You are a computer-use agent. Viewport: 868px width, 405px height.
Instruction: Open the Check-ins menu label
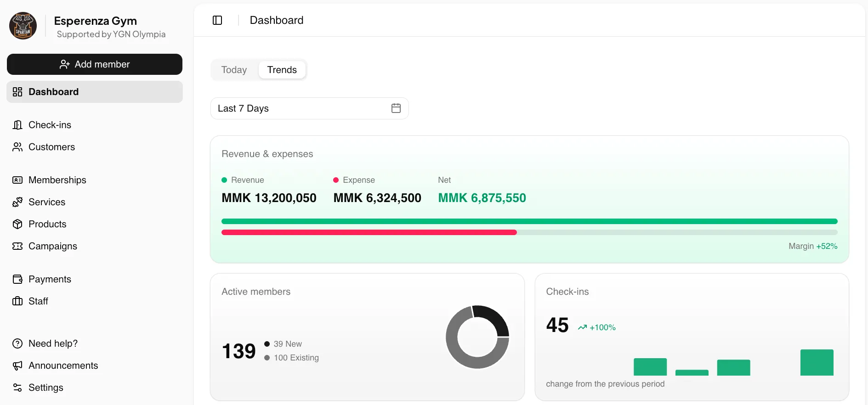pyautogui.click(x=50, y=125)
